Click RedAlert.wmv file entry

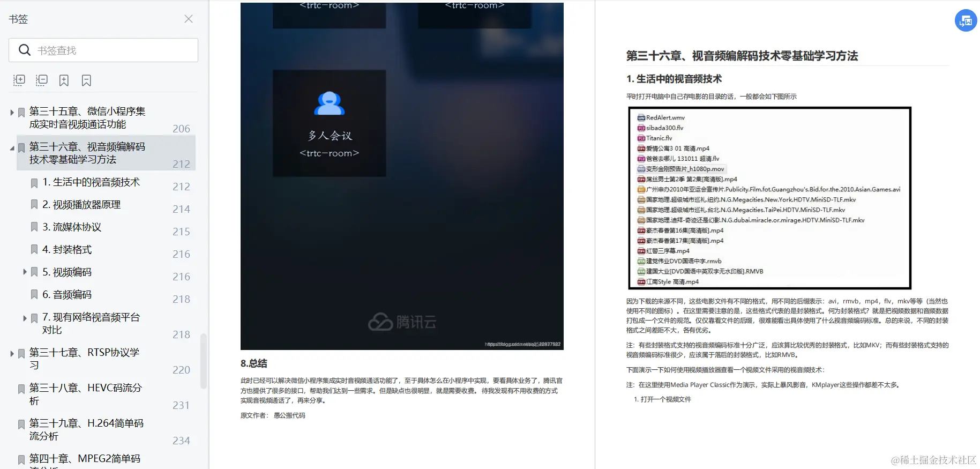661,118
